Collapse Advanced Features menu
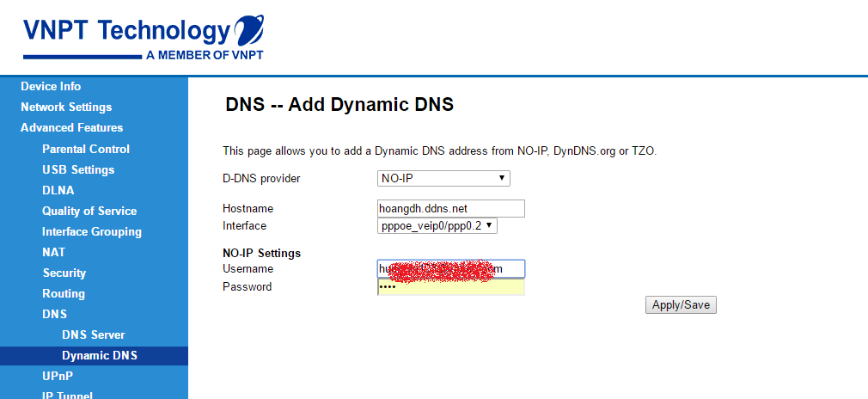 tap(71, 127)
